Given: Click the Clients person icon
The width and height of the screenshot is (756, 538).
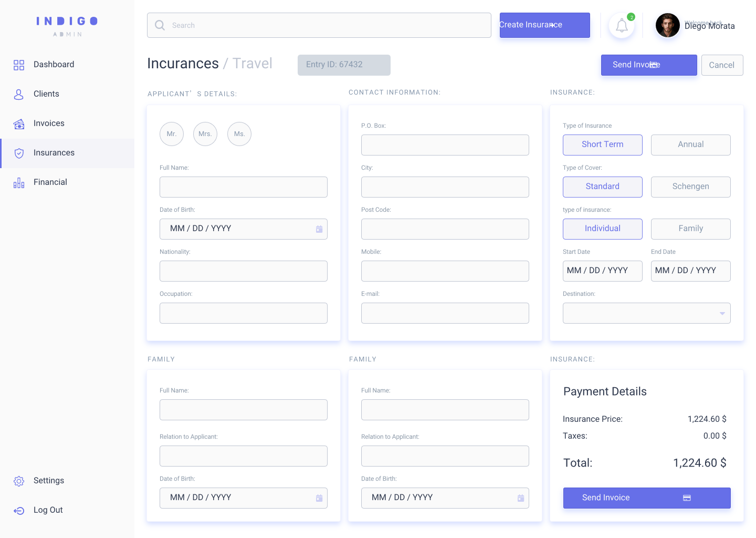Looking at the screenshot, I should tap(19, 95).
